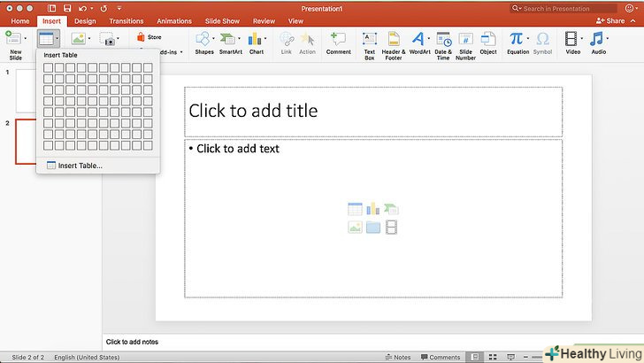Image resolution: width=644 pixels, height=363 pixels.
Task: Click the Object icon in the ribbon
Action: pyautogui.click(x=488, y=42)
